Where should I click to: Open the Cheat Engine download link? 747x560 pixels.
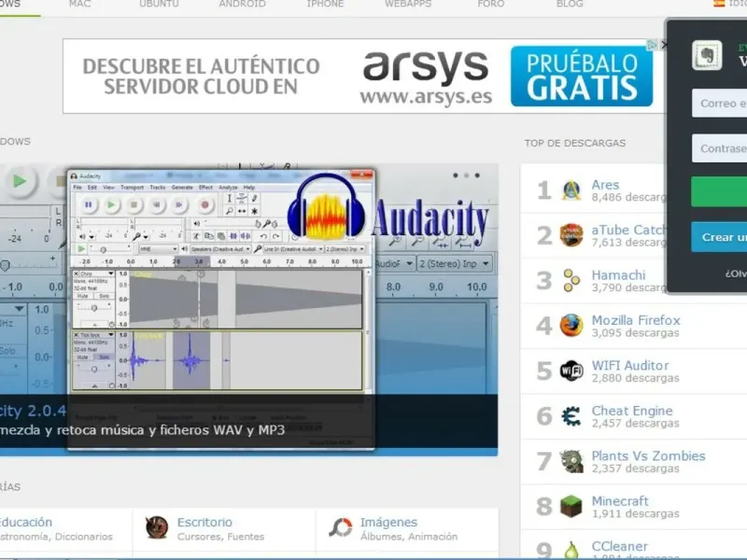point(632,411)
